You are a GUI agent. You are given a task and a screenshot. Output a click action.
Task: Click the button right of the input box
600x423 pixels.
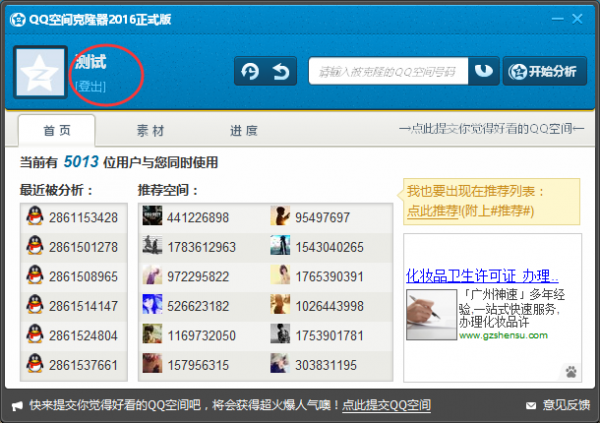[484, 71]
